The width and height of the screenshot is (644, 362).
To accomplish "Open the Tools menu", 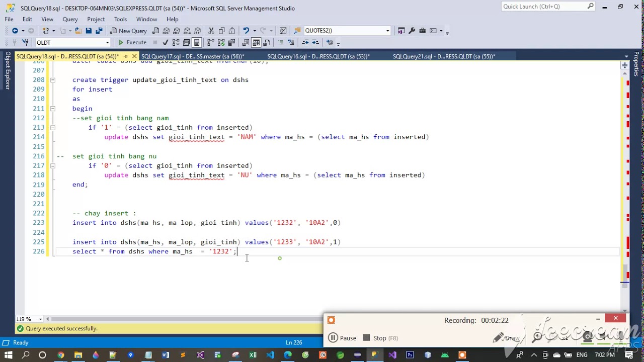I will click(120, 19).
